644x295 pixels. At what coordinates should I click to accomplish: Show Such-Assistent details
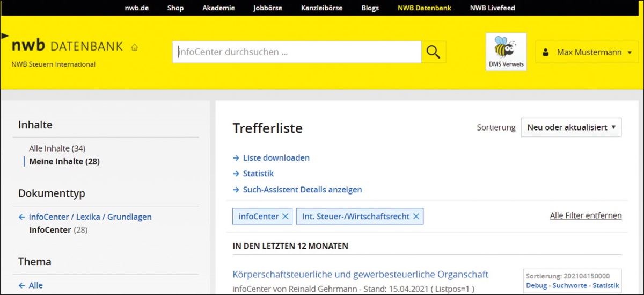[302, 190]
